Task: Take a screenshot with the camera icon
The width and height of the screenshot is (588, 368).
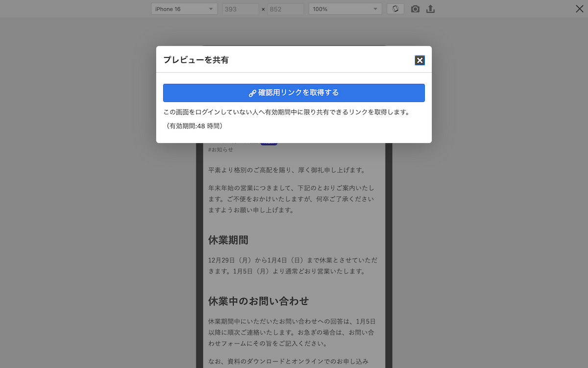Action: tap(415, 9)
